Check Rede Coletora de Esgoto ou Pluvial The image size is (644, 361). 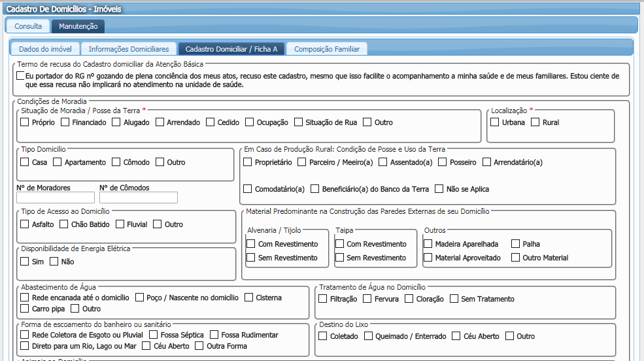[25, 334]
